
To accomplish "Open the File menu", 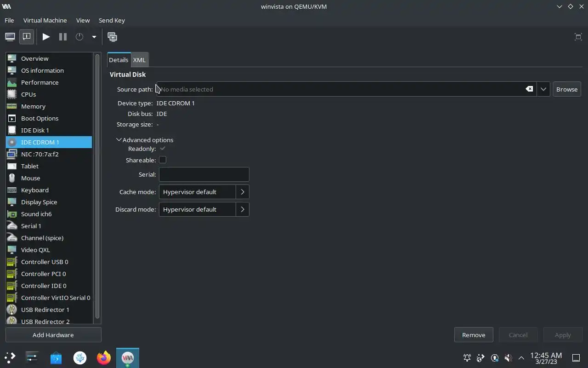I will click(9, 20).
